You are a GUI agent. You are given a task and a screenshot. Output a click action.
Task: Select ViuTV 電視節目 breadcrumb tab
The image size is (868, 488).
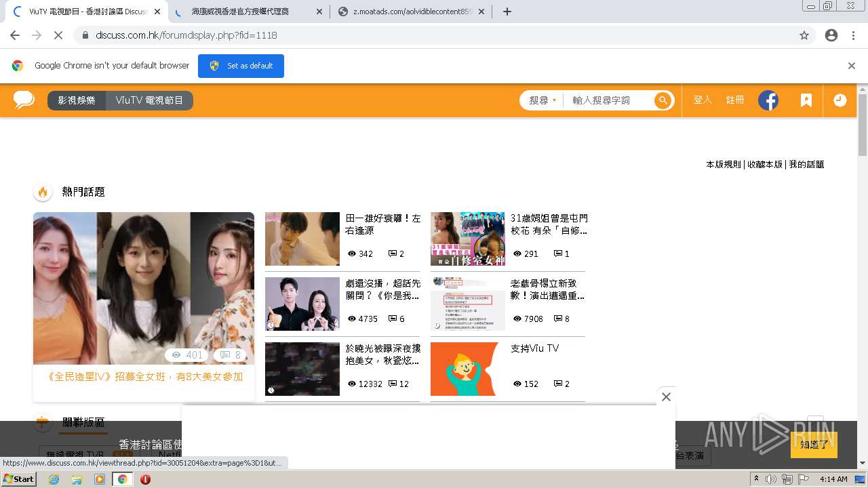point(149,100)
